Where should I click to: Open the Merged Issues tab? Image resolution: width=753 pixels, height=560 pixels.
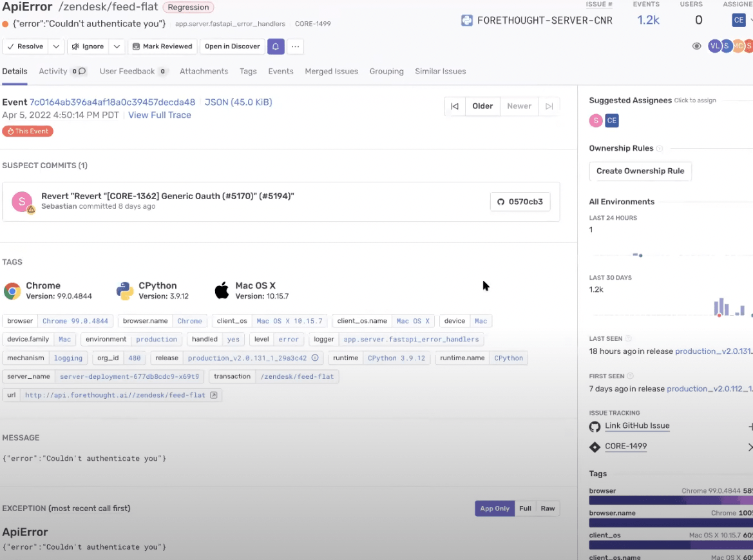tap(331, 72)
